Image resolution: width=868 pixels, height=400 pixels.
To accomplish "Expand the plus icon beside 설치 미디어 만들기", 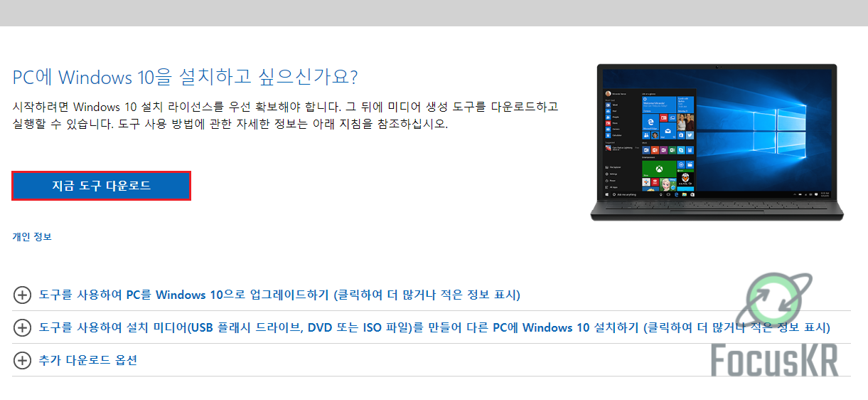I will coord(23,327).
